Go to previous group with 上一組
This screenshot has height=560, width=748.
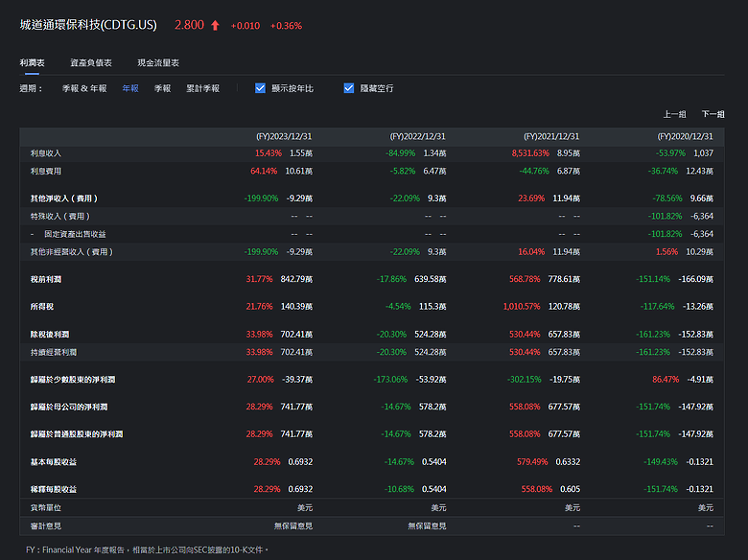tap(674, 114)
